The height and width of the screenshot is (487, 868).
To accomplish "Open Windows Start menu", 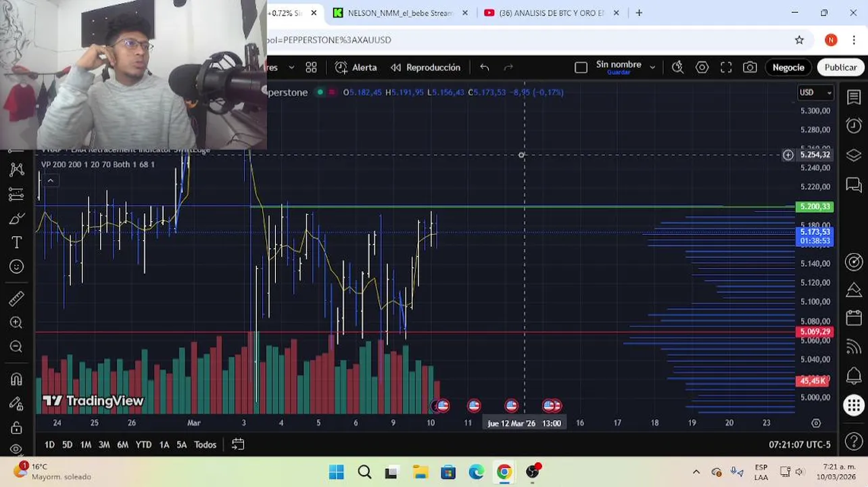I will pos(336,472).
